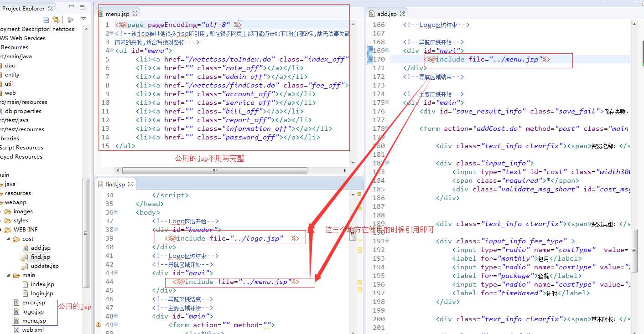Select menu.jsp in the project tree

pyautogui.click(x=34, y=321)
